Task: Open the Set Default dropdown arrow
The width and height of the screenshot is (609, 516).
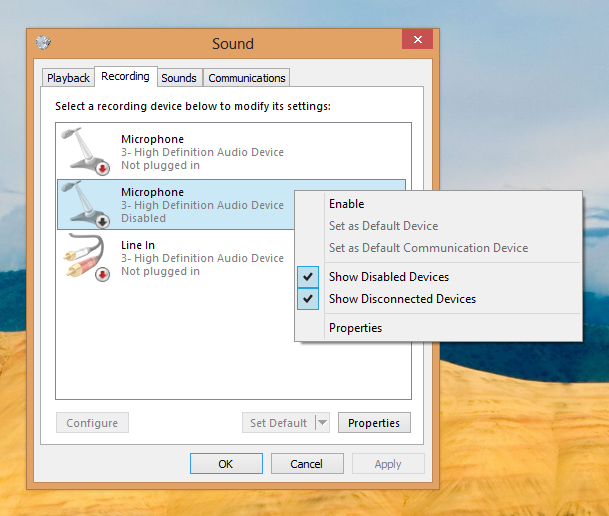Action: 322,422
